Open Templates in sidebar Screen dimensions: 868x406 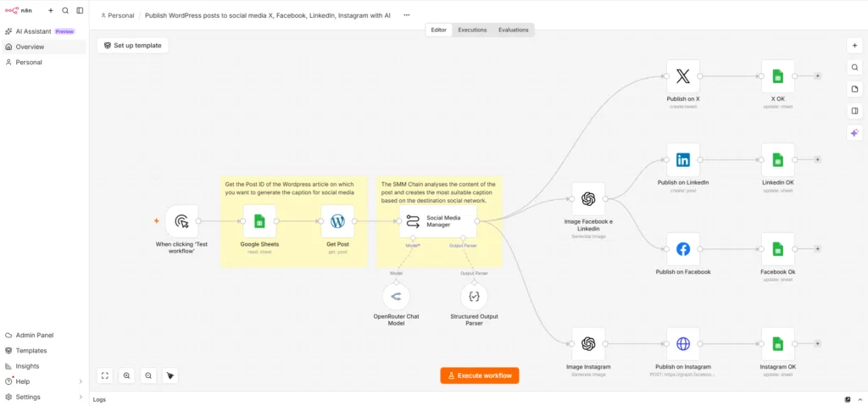pos(44,351)
